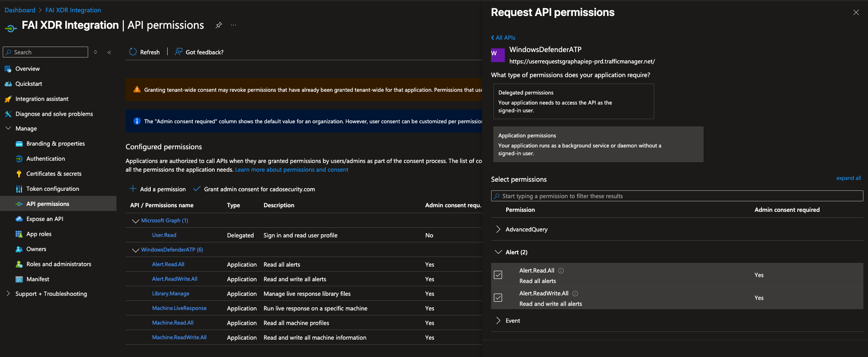
Task: Click Grant admin consent for cadosecurity.com
Action: pos(254,189)
